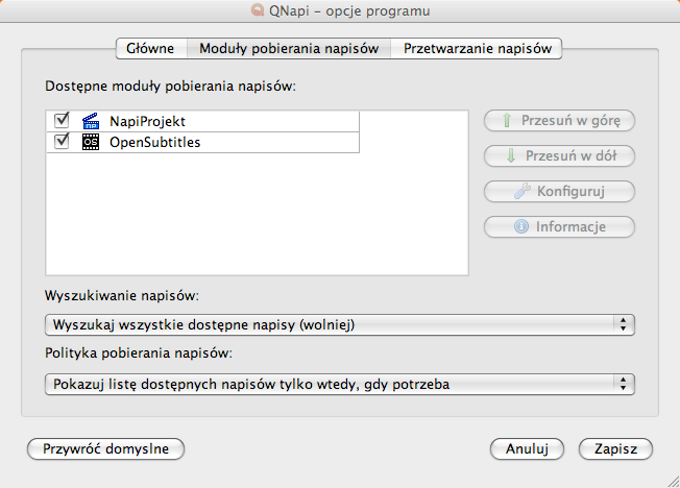Uncheck the NapiProjekt module checkbox
Screen dimensions: 680x488
[x=62, y=120]
